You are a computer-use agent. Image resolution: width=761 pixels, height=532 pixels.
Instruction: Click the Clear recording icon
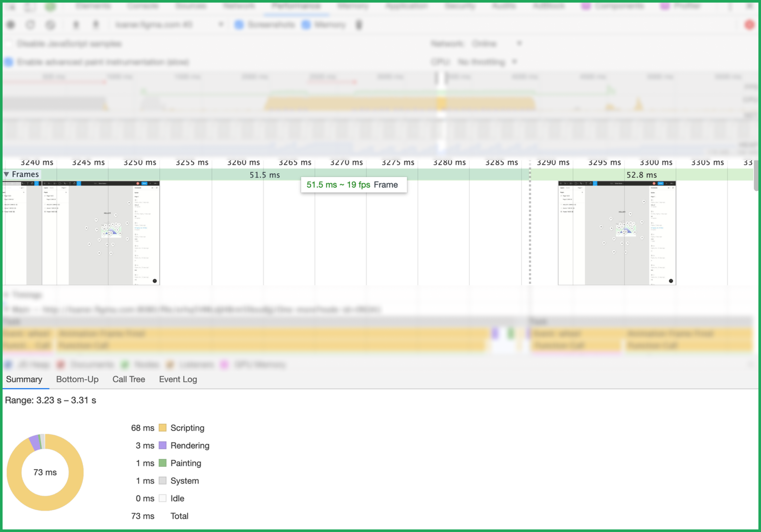[50, 25]
